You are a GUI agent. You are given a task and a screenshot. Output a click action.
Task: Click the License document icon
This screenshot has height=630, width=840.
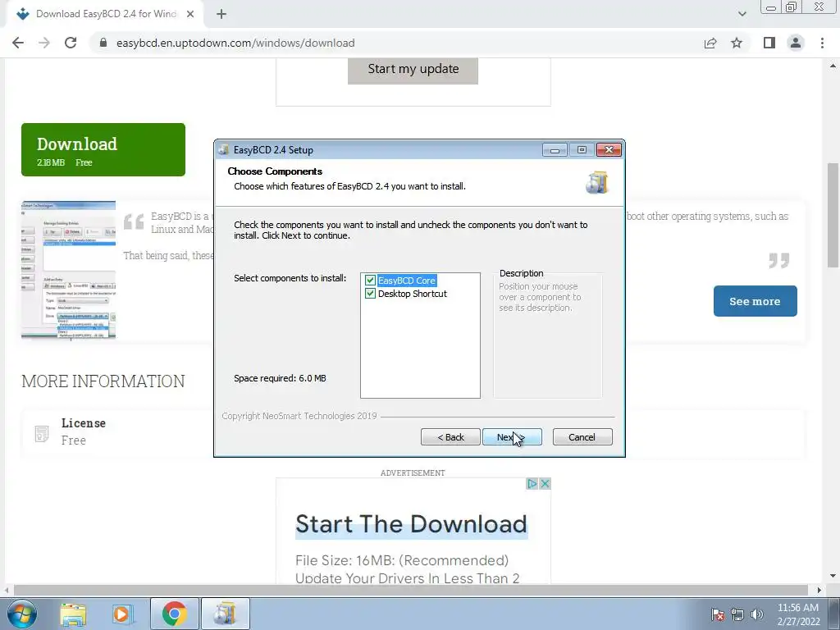pos(42,433)
